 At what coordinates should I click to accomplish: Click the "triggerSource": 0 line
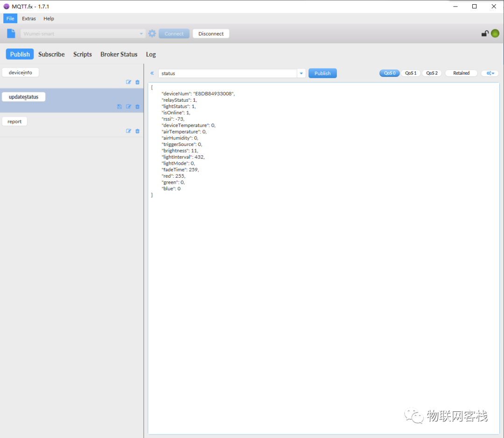click(x=182, y=144)
